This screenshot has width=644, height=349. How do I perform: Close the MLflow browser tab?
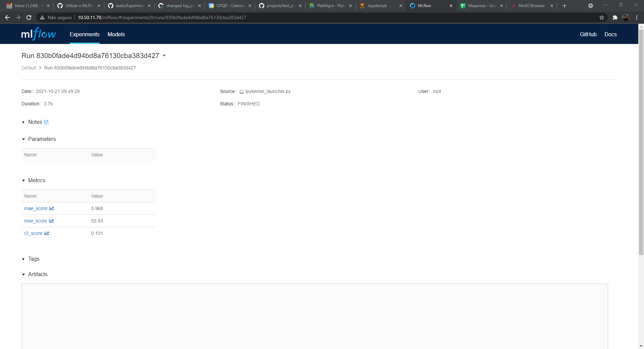tap(451, 6)
